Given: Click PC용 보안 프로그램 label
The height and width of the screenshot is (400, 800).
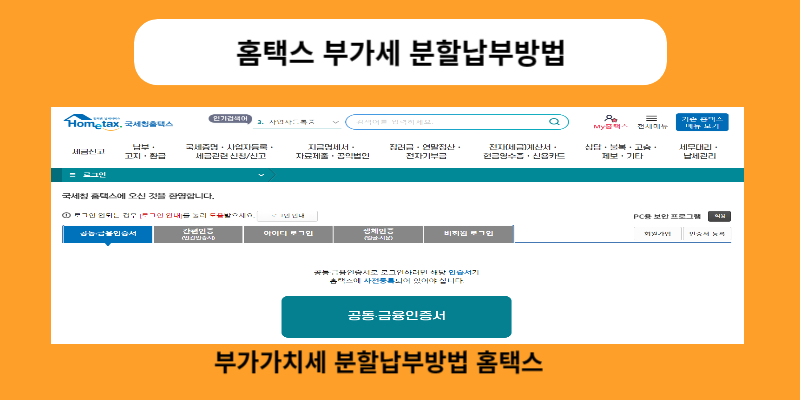Looking at the screenshot, I should pyautogui.click(x=667, y=216).
